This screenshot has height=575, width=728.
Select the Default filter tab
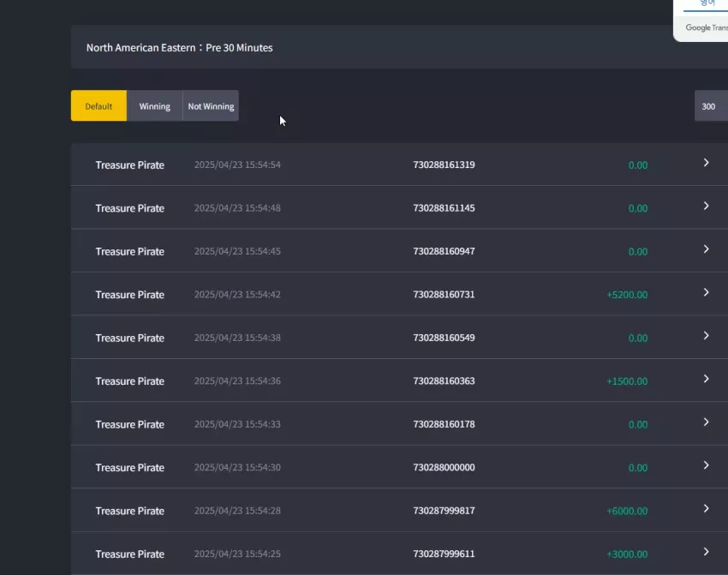click(x=98, y=106)
